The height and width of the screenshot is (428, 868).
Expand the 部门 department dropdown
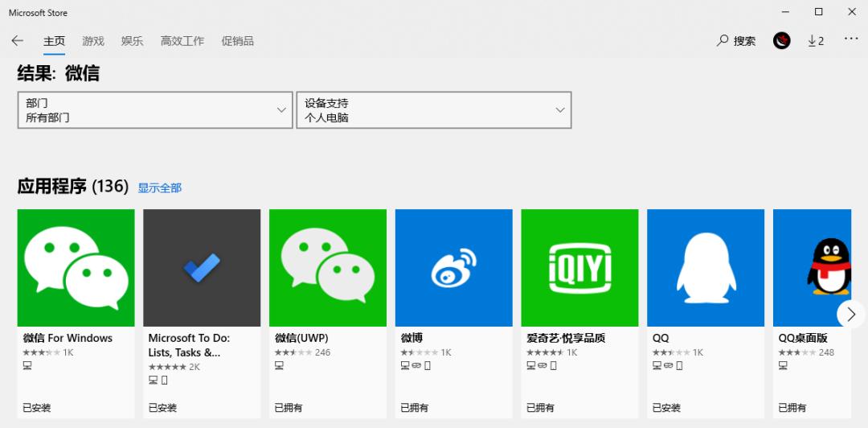pyautogui.click(x=155, y=110)
